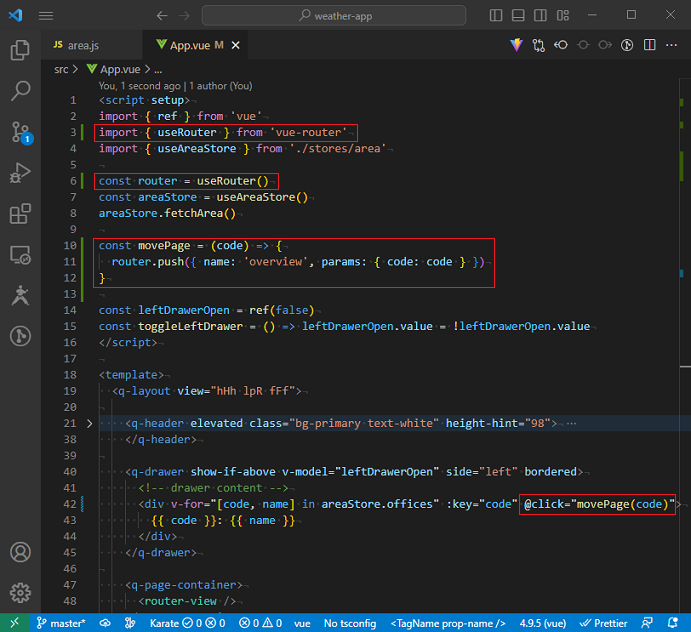Toggle file blame icon in editor toolbar
This screenshot has height=632, width=691.
627,45
